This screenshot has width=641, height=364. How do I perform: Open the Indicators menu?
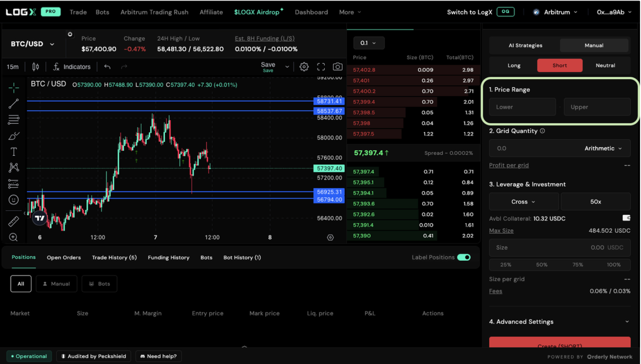pyautogui.click(x=72, y=67)
